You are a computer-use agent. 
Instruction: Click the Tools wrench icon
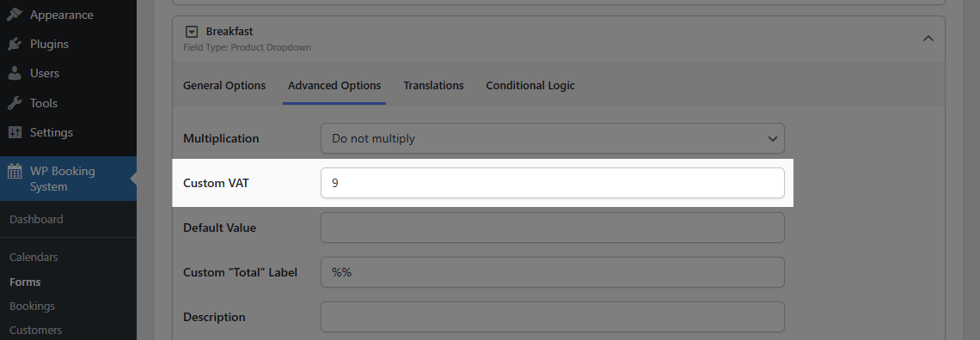click(15, 103)
